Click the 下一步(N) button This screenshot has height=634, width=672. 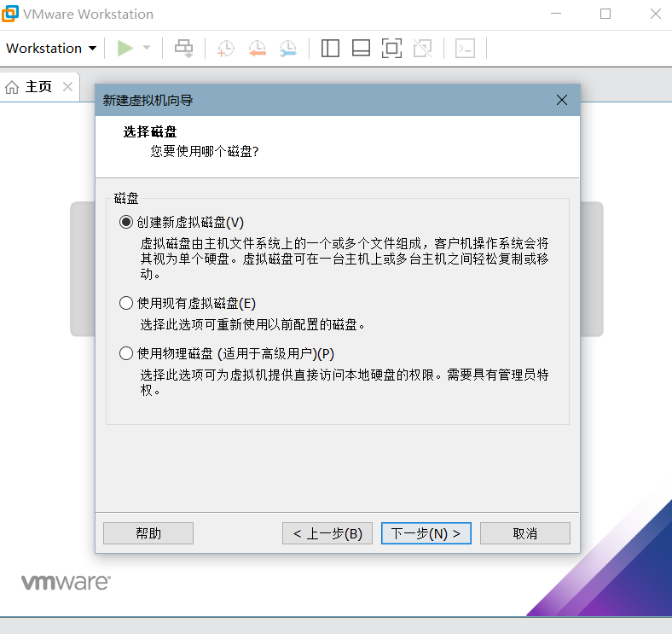click(426, 533)
